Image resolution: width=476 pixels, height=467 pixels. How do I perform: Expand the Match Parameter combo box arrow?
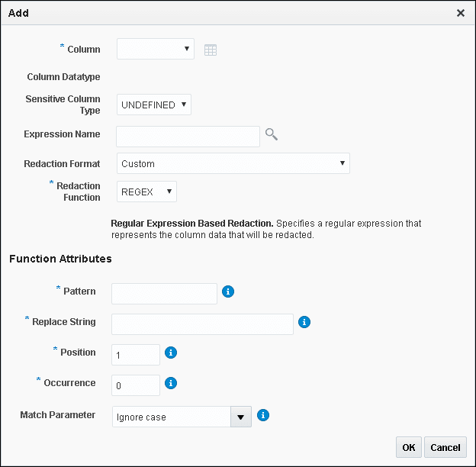pyautogui.click(x=241, y=417)
